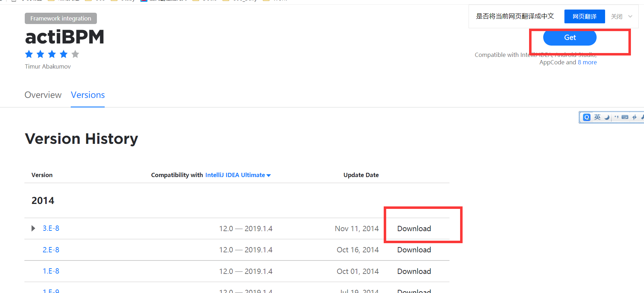Select the Versions tab
The height and width of the screenshot is (293, 644).
coord(88,95)
